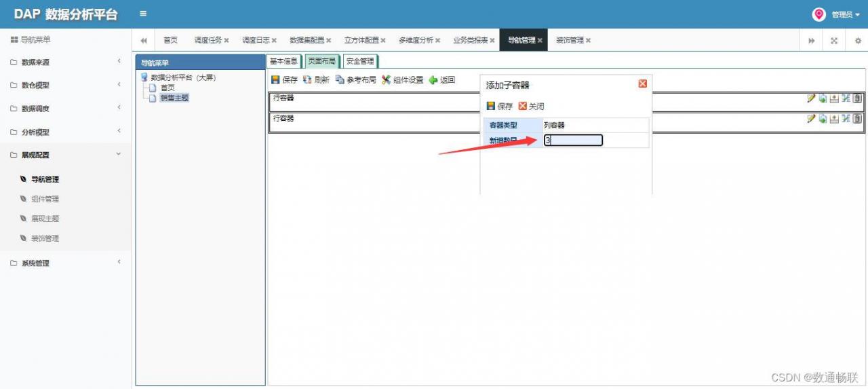Open 装饰管理 in the sidebar
Screen dimensions: 868x389
[45, 238]
